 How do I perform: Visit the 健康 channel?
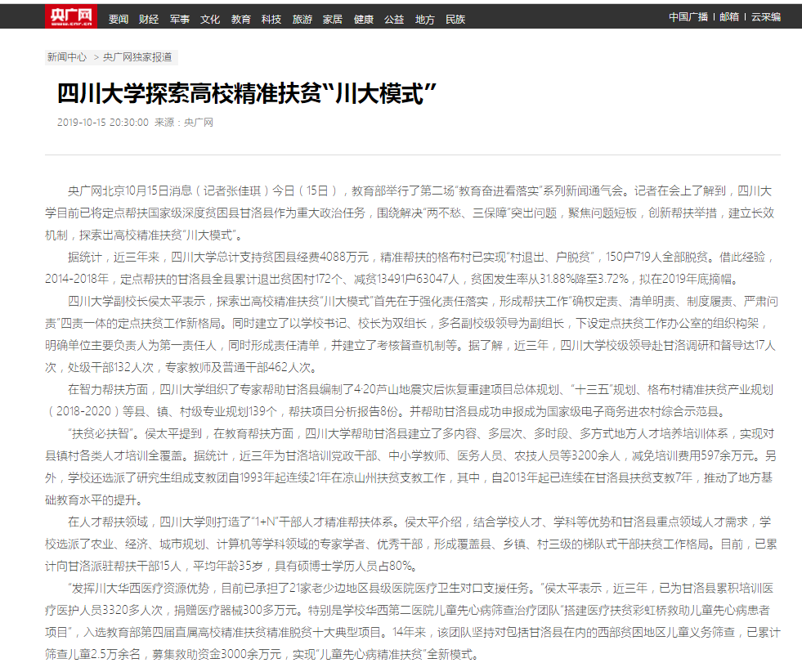[x=364, y=20]
